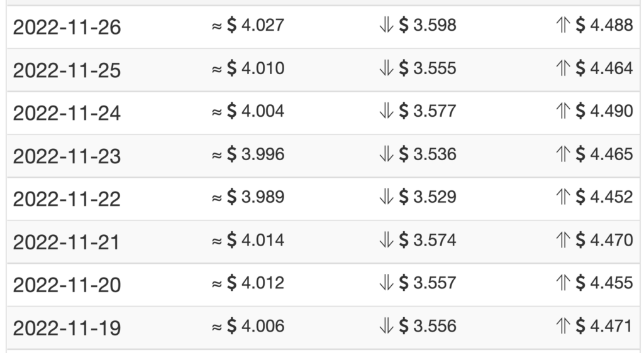The height and width of the screenshot is (353, 644).
Task: Select the average price $ 4.012
Action: [255, 283]
